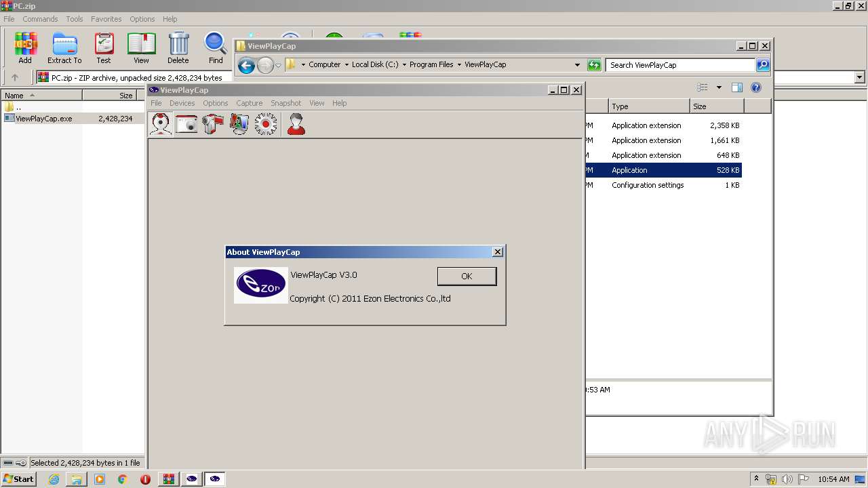
Task: Select the Application 528 KB row
Action: pos(664,170)
